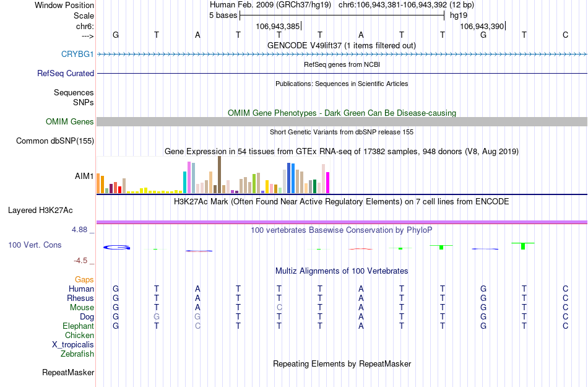Select the pink H3K27Ac signal bar
This screenshot has width=588, height=387.
point(342,222)
